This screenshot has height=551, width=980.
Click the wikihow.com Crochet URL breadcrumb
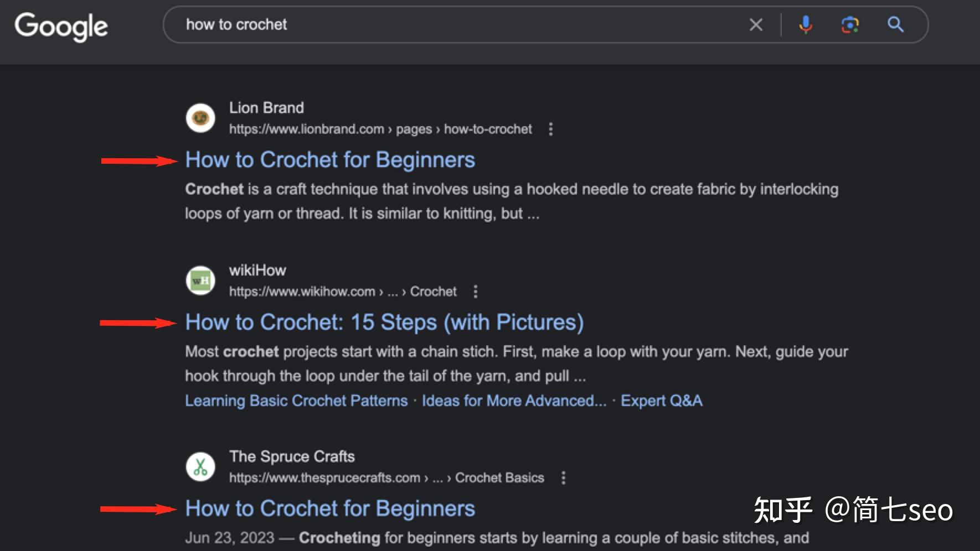click(x=343, y=292)
